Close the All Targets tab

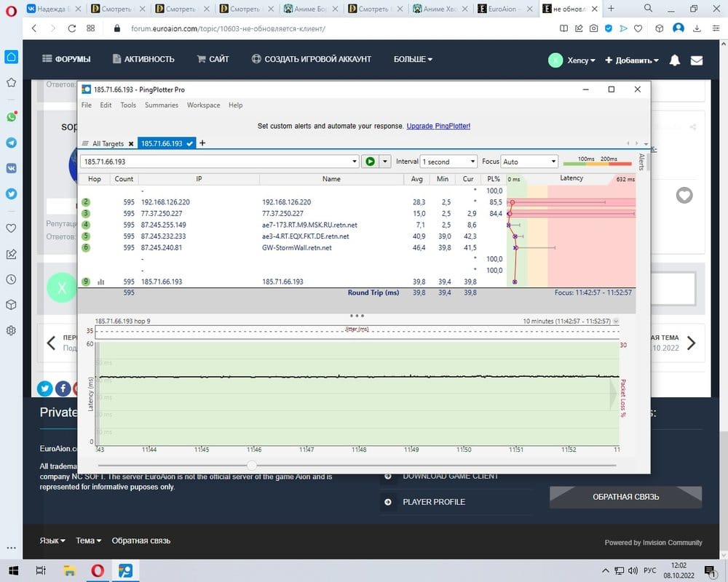click(131, 144)
